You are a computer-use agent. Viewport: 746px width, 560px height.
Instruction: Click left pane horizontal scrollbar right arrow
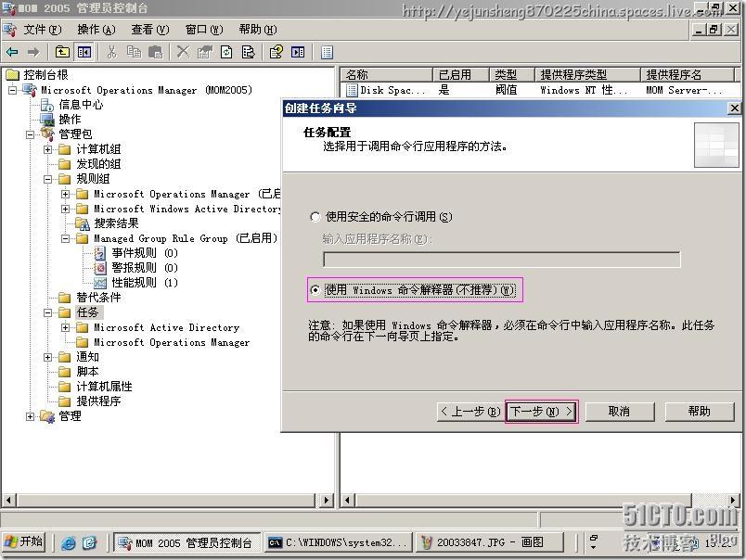[326, 500]
